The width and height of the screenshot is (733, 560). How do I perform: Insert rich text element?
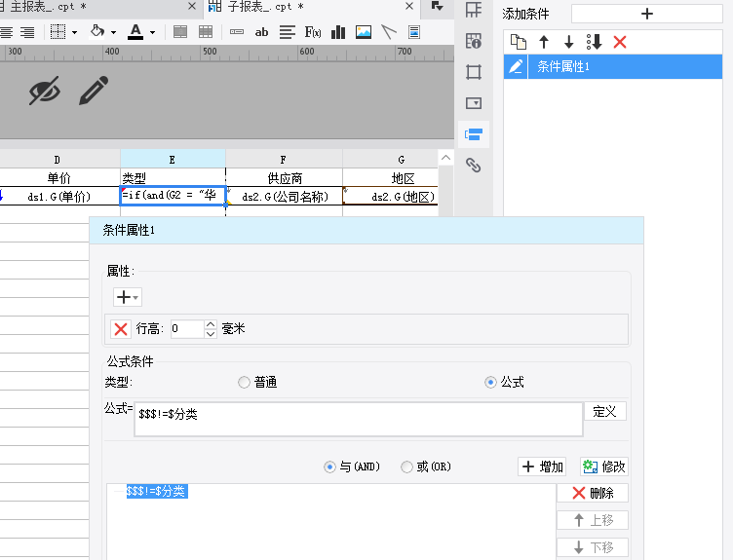287,32
